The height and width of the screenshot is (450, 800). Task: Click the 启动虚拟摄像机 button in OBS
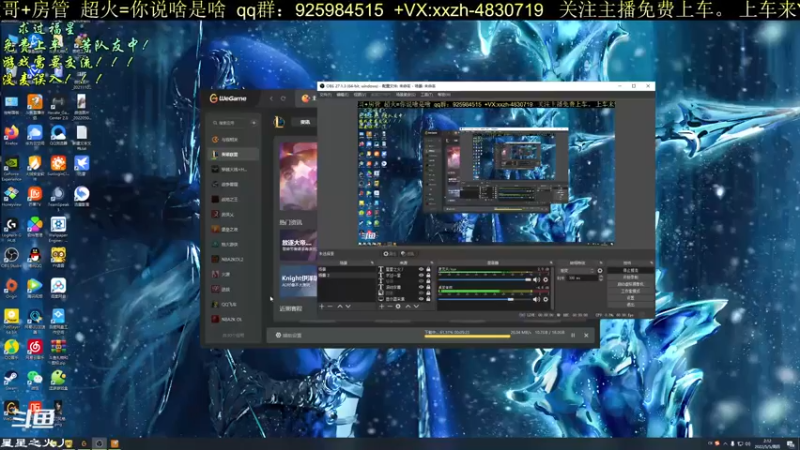631,284
